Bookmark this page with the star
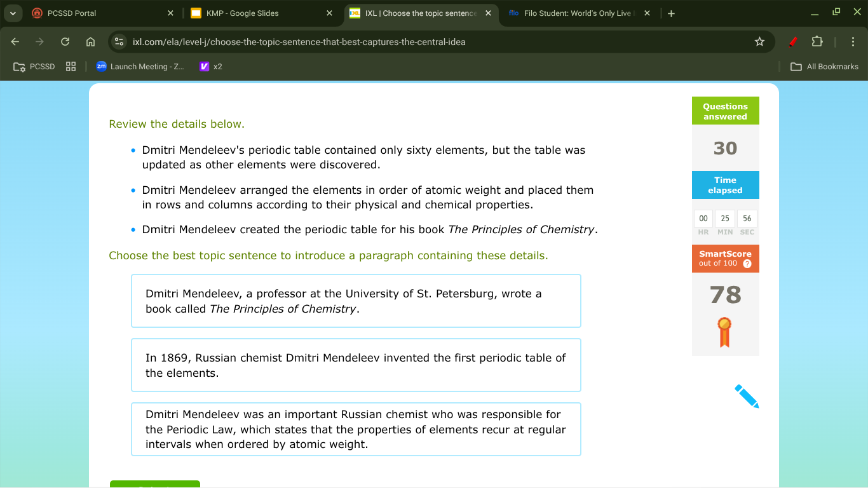868x488 pixels. 759,41
